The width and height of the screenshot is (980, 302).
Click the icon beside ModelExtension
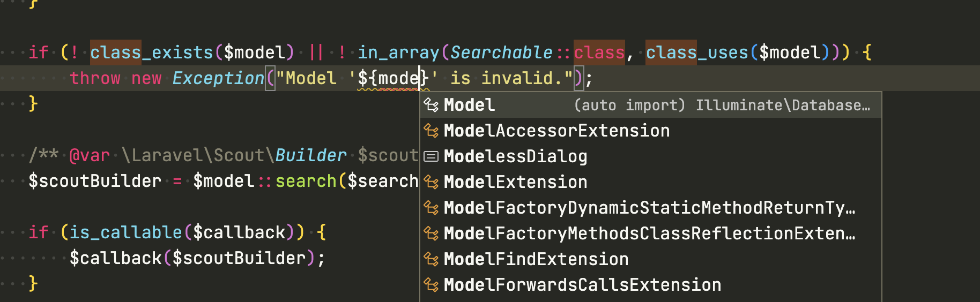point(431,182)
